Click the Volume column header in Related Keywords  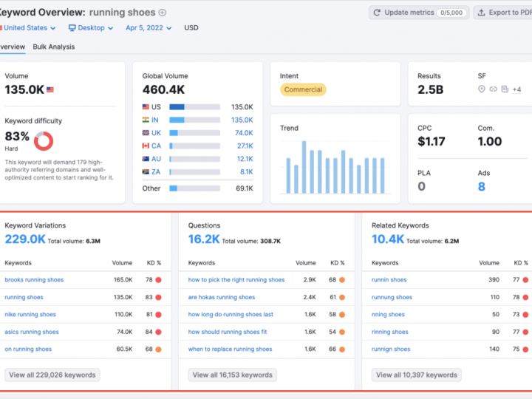489,263
